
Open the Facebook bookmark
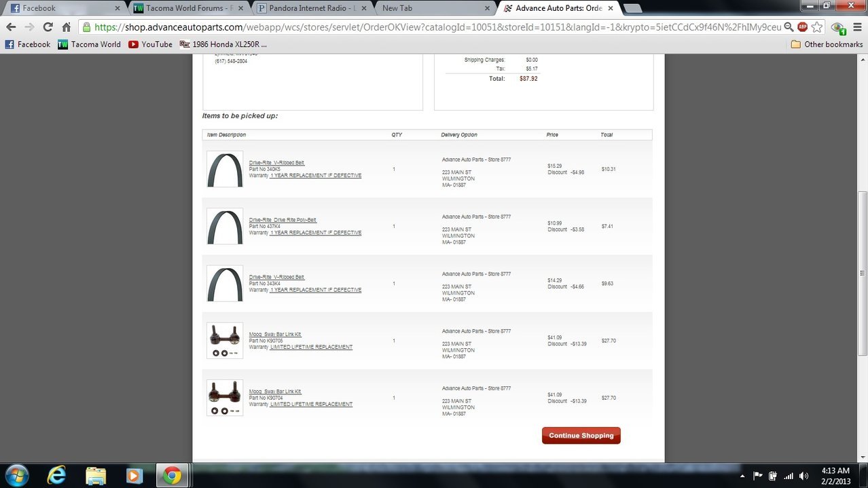click(27, 44)
